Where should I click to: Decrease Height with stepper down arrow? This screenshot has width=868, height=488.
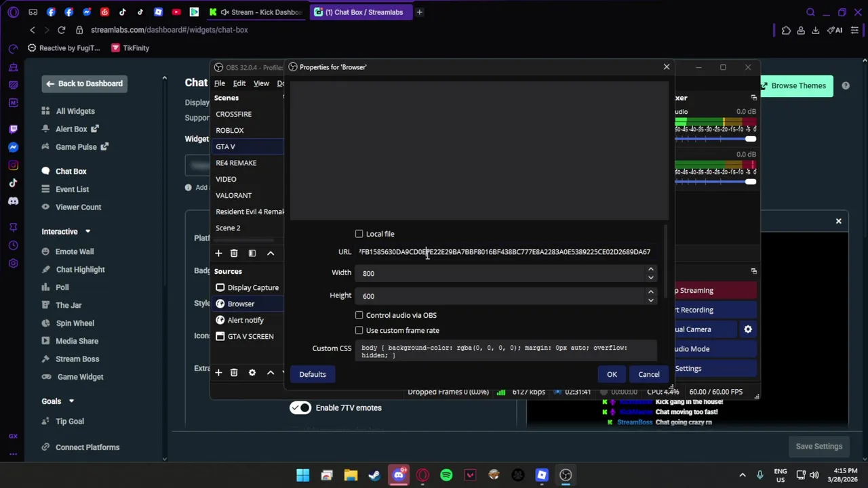tap(650, 300)
